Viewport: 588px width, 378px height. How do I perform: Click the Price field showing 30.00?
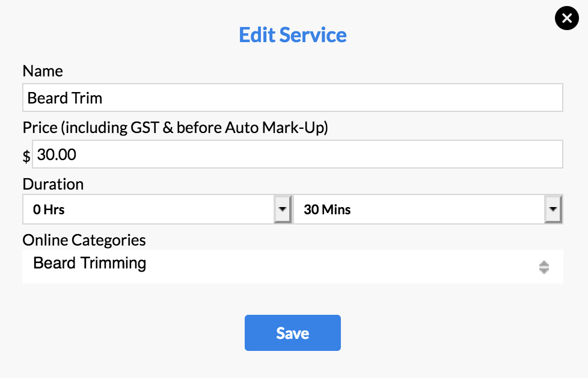tap(298, 154)
